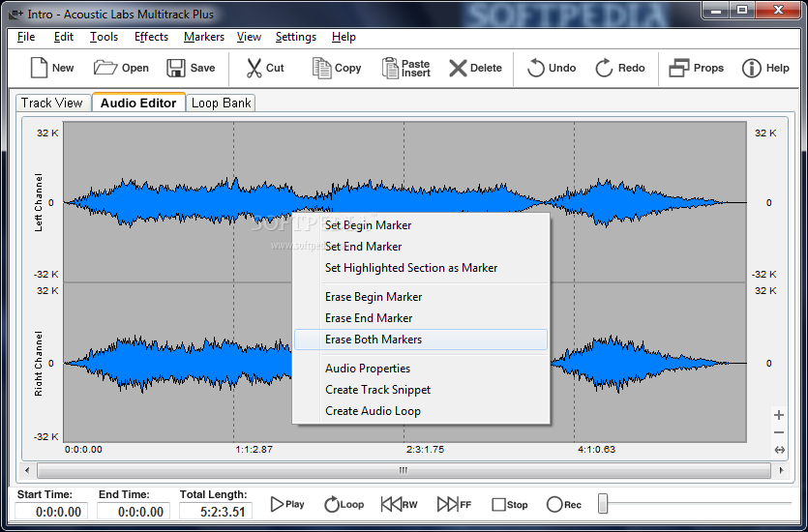Click the 2:3:1.75 time label
Viewport: 808px width, 532px height.
click(x=425, y=450)
